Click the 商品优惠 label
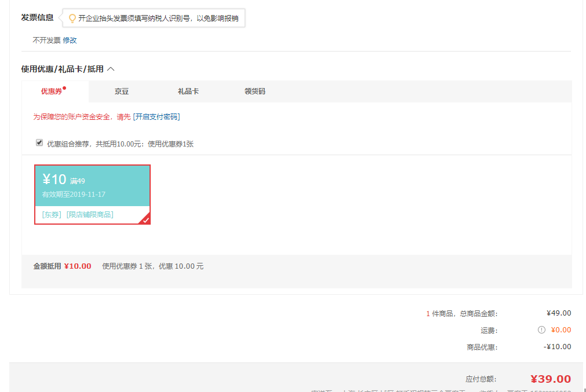586x392 pixels. (482, 347)
